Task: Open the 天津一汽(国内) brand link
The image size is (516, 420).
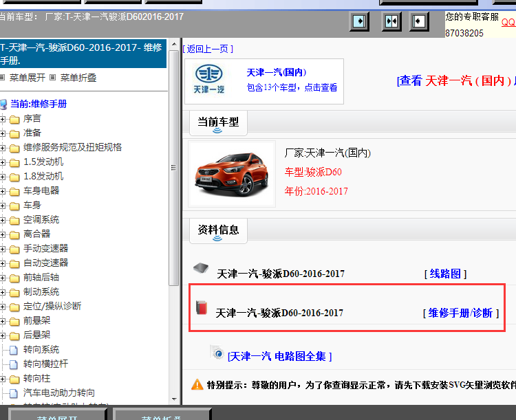Action: click(277, 72)
